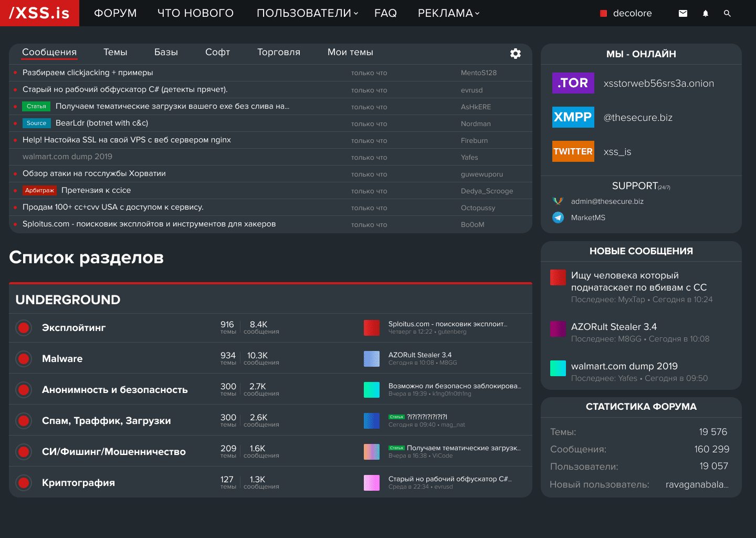Open user MentoS128 profile

[479, 73]
